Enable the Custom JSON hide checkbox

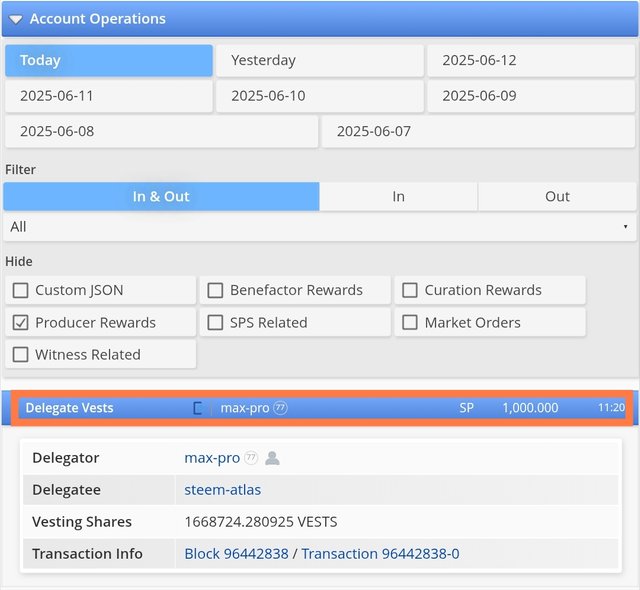(x=20, y=291)
